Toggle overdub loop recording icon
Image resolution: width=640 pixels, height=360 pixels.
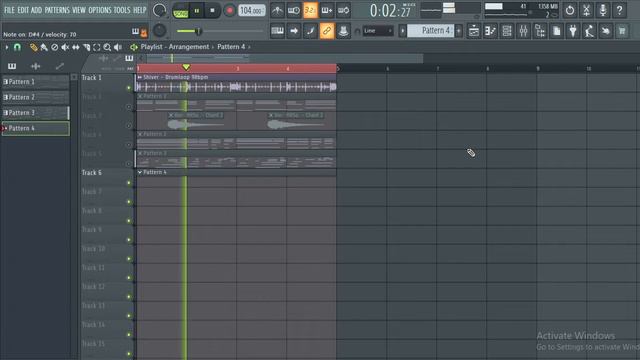point(327,11)
